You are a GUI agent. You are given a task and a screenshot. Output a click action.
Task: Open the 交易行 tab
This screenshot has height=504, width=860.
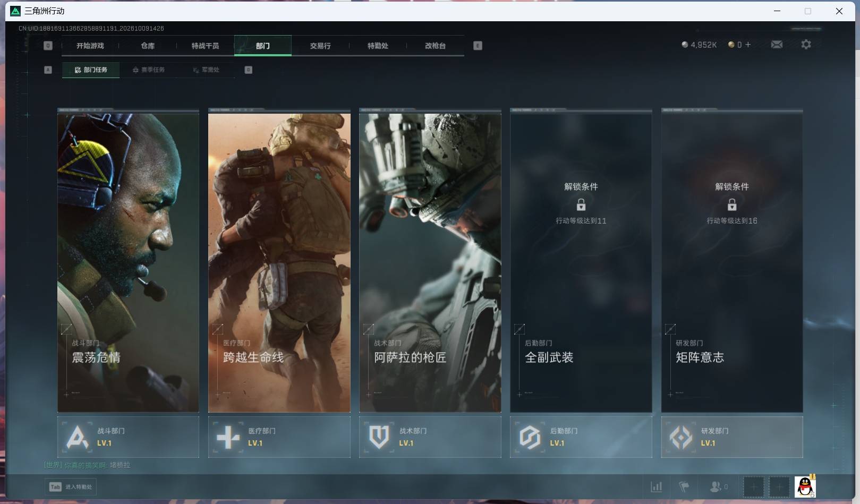click(320, 46)
